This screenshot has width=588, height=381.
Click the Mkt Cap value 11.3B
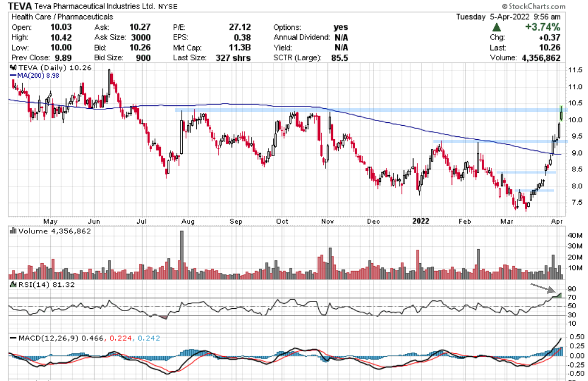[x=240, y=47]
